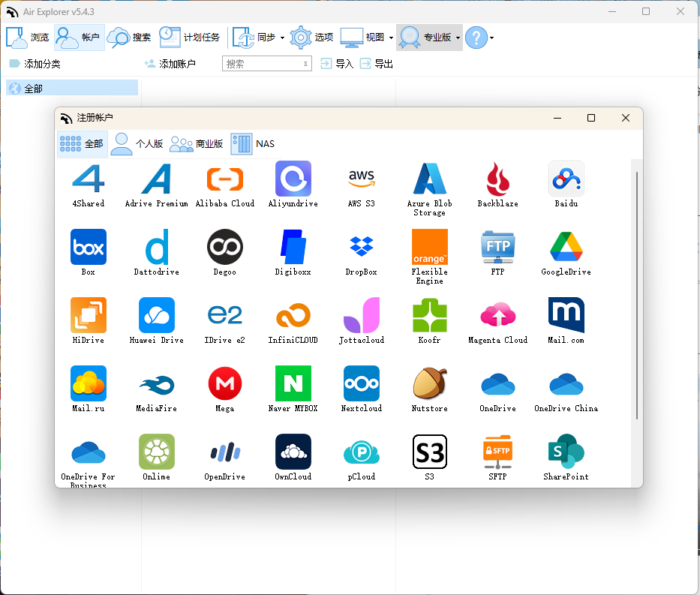The width and height of the screenshot is (700, 595).
Task: Choose the Mega cloud service
Action: coord(224,383)
